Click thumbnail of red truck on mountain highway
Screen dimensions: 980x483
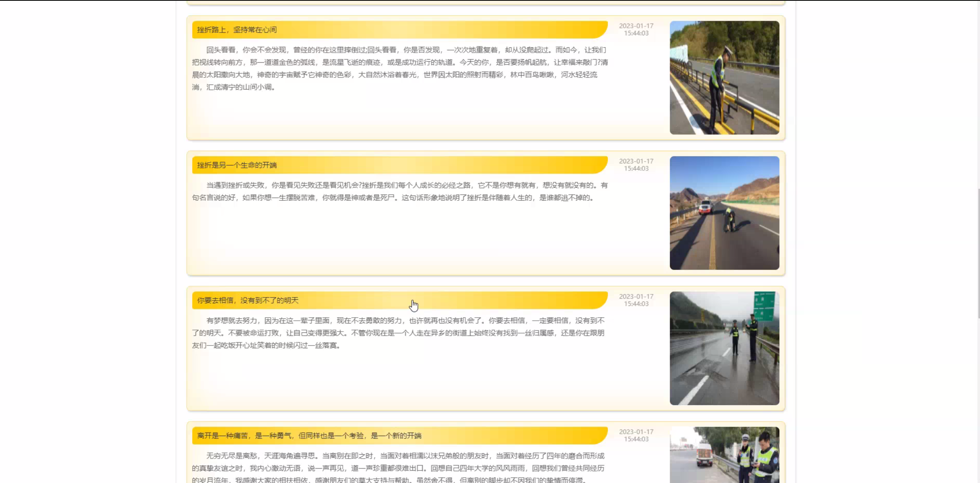coord(724,213)
